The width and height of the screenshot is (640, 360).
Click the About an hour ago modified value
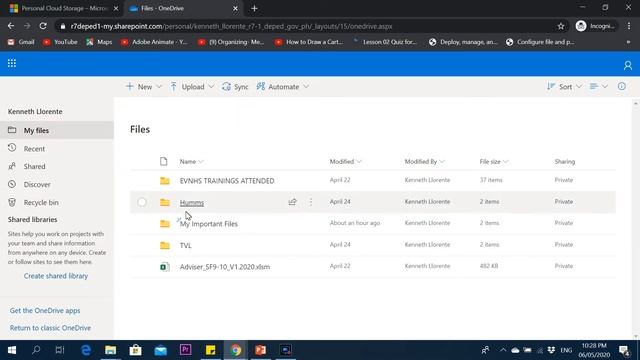tap(355, 223)
